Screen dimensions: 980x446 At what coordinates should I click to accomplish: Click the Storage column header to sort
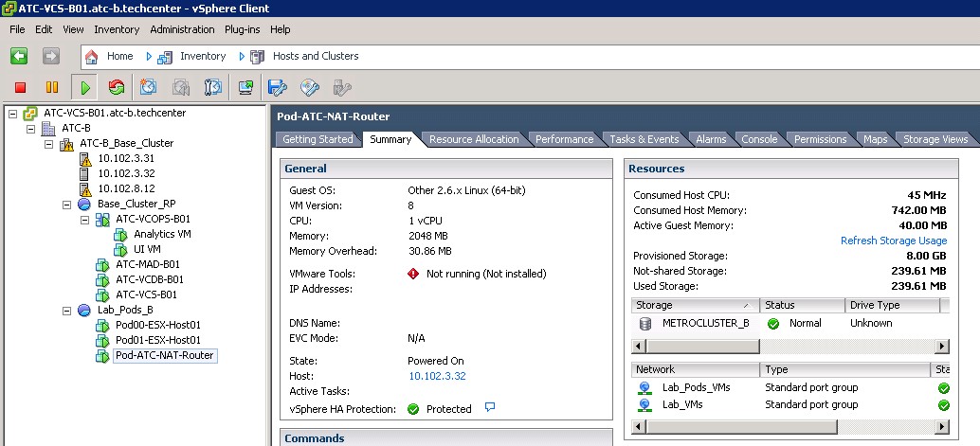click(x=692, y=305)
